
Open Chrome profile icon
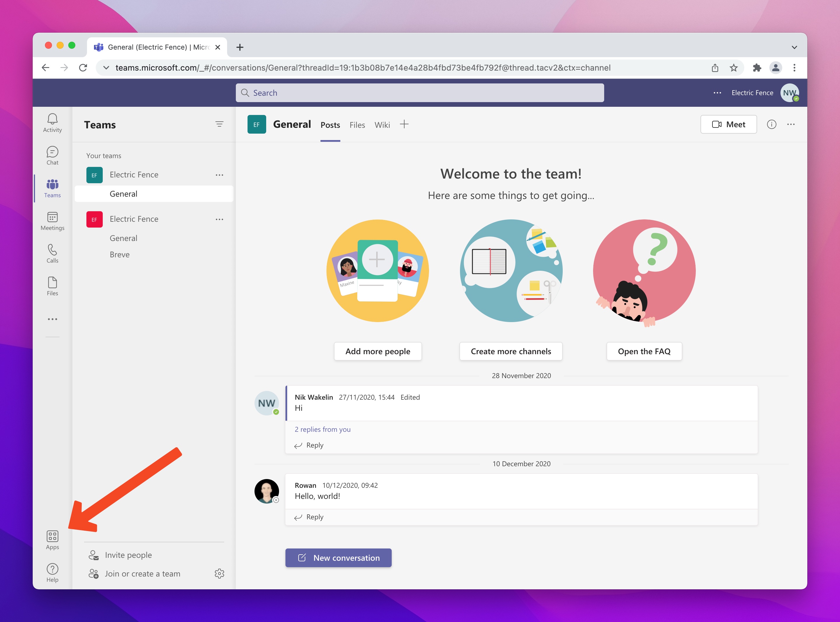click(775, 68)
